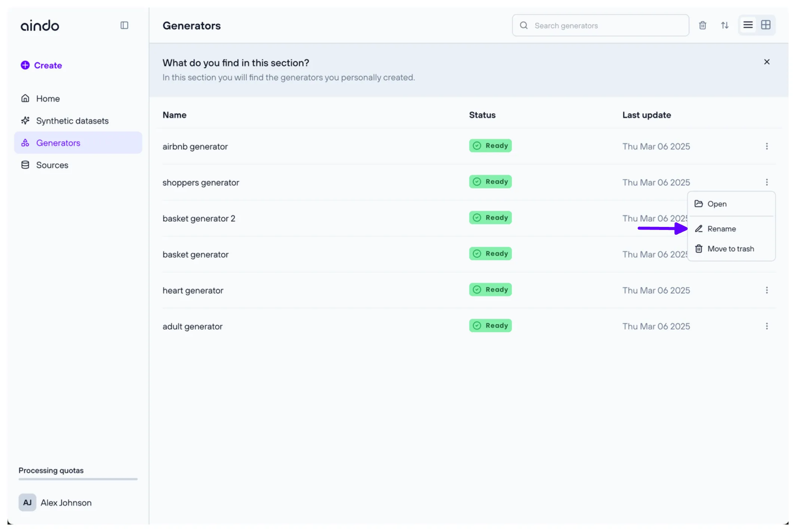
Task: Go to Home in sidebar
Action: (48, 98)
